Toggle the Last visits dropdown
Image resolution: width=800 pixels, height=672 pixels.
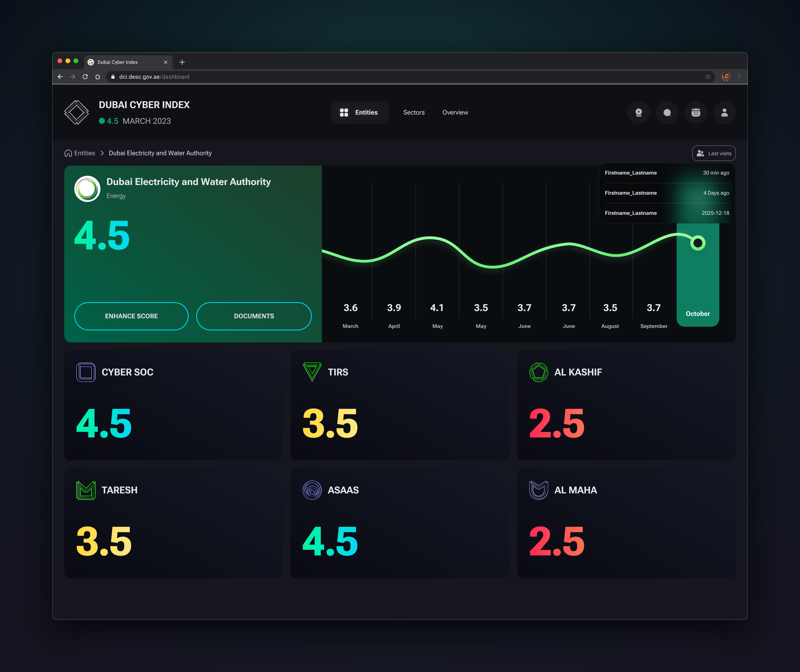coord(714,153)
